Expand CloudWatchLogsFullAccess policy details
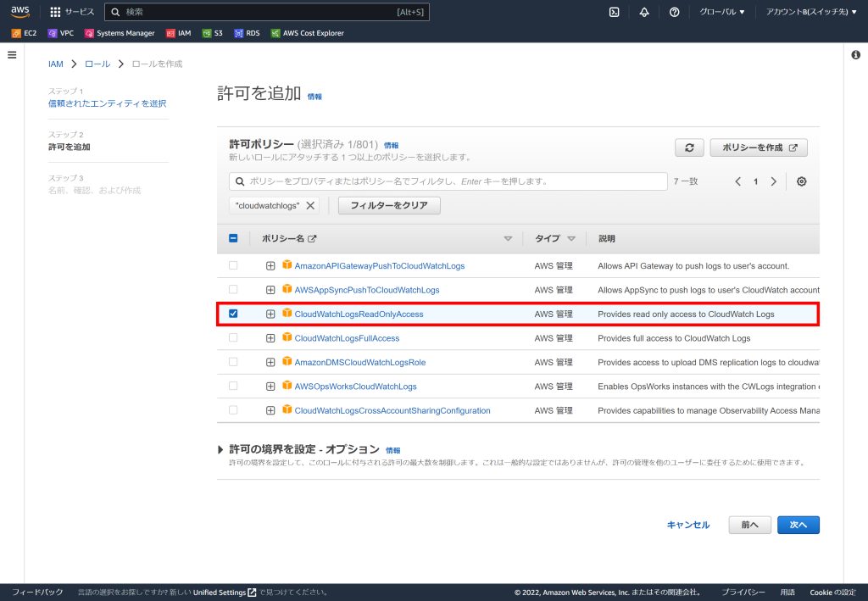Screen dimensions: 868x601 [x=270, y=338]
